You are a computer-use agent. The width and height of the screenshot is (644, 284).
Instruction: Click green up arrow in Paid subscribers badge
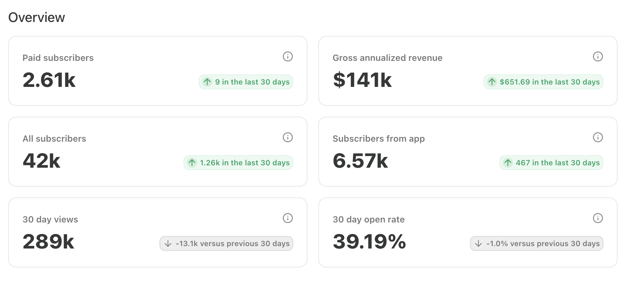(207, 82)
